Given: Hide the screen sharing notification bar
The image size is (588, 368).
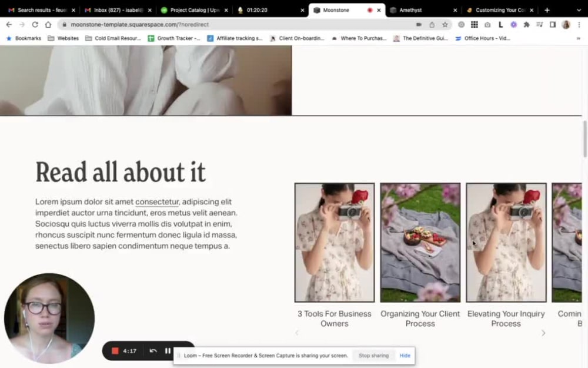Looking at the screenshot, I should click(x=405, y=355).
